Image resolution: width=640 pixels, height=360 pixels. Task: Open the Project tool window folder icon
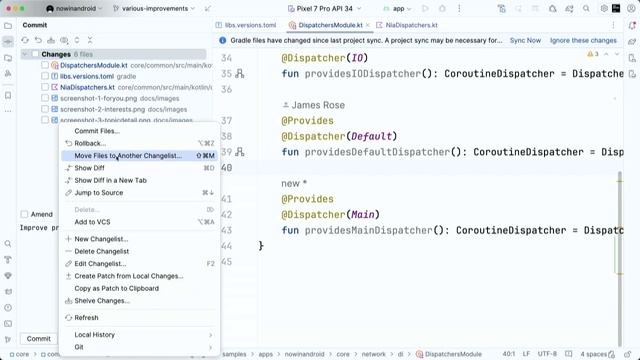8,26
